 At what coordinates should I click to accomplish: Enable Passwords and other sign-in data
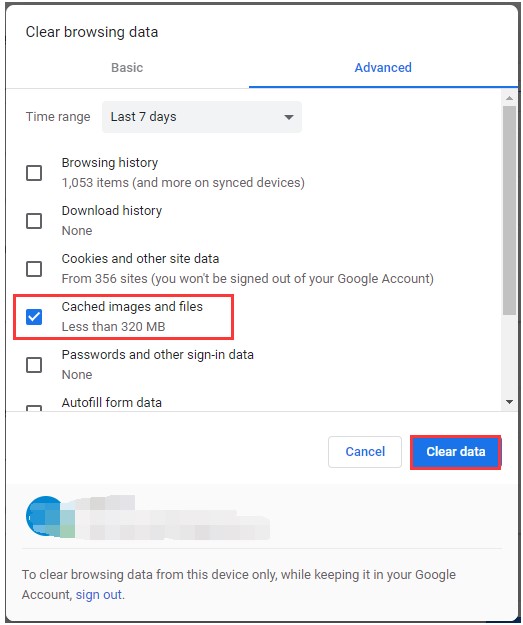point(34,365)
